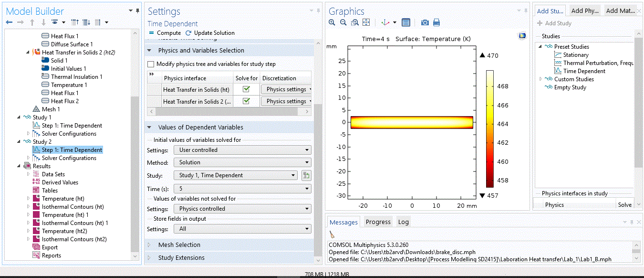The image size is (644, 278).
Task: Click the Collapse All icon in Model Builder
Action: pos(75,22)
